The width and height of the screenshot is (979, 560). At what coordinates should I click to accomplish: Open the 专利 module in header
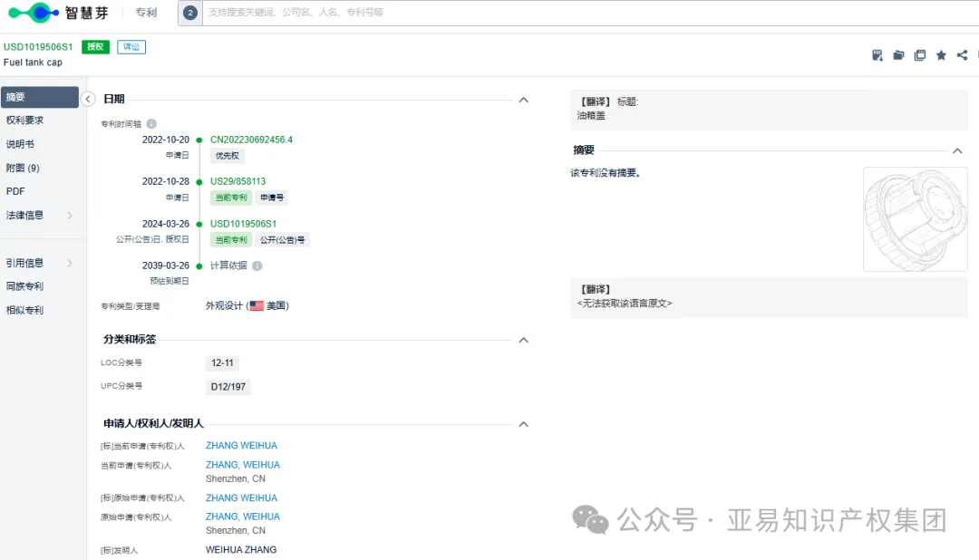[x=146, y=13]
